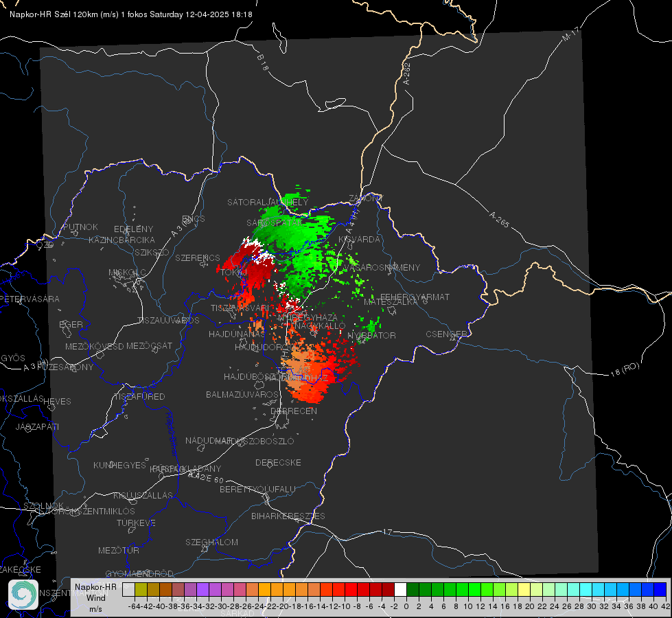Pick the white legend swatch between -2 and 0

tap(400, 589)
